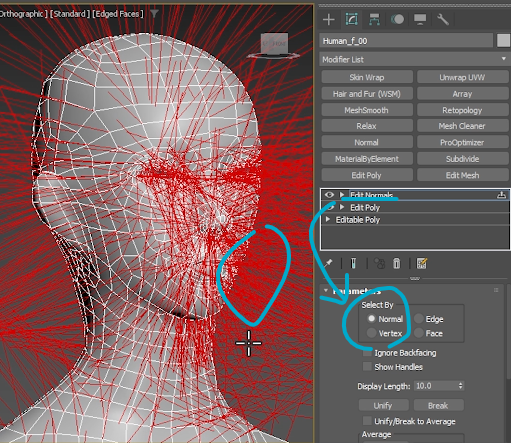Apply the Normal modifier button

[367, 142]
